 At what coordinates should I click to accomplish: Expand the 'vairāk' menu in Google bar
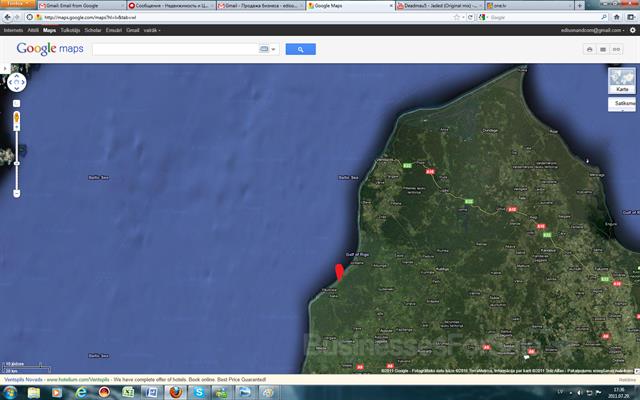152,30
